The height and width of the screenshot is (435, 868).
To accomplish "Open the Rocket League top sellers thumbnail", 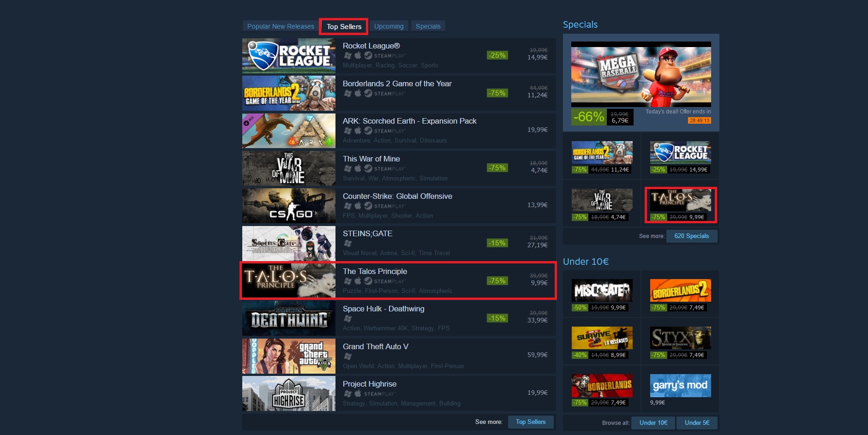I will (289, 56).
